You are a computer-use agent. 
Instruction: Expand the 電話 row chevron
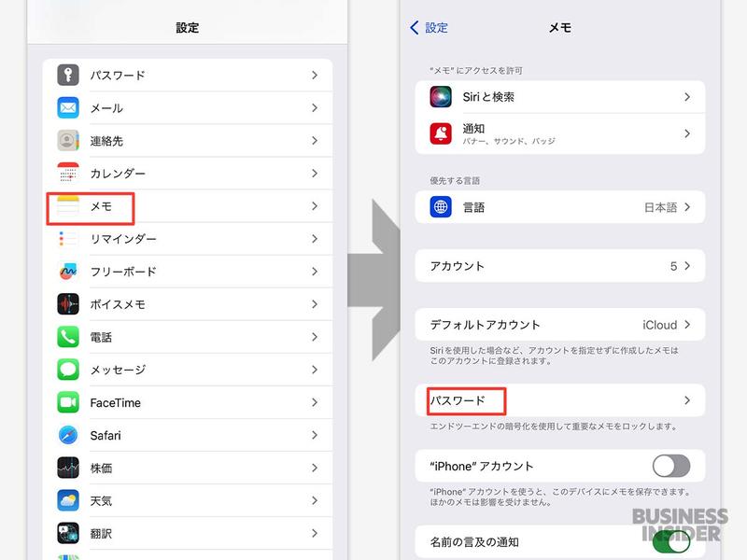coord(315,337)
